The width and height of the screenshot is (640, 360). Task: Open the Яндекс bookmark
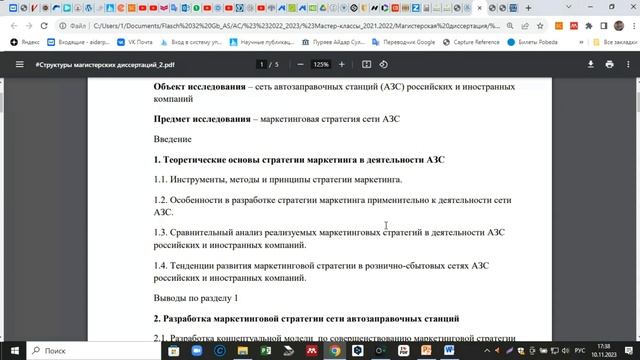pos(25,42)
